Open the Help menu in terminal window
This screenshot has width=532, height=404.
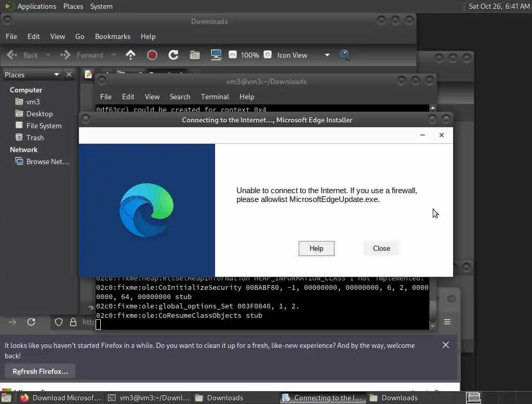pos(247,97)
